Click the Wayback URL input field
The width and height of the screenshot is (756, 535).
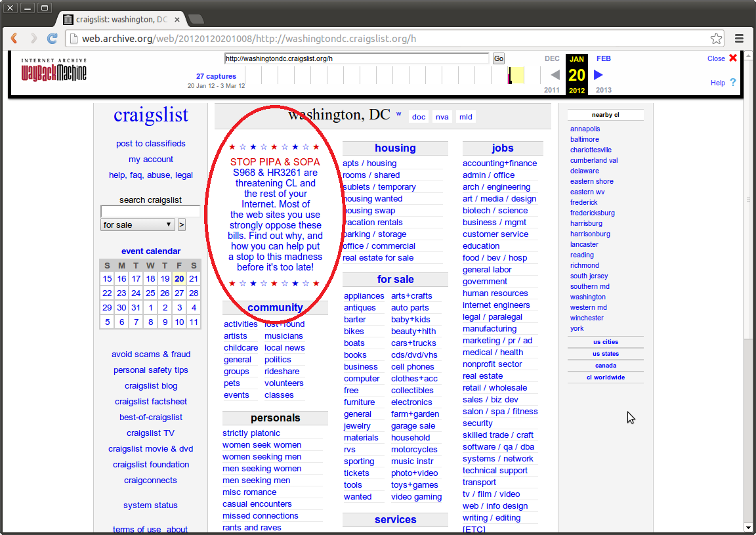click(x=356, y=59)
